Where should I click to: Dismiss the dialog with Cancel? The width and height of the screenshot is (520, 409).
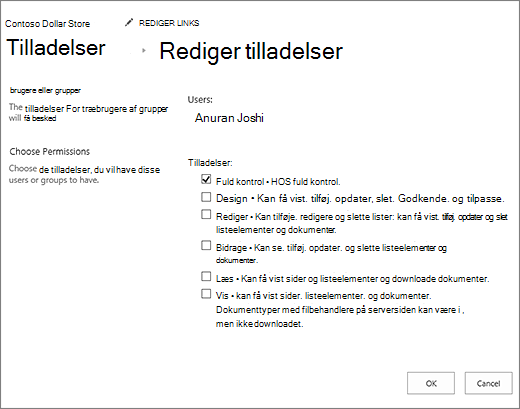pos(488,383)
